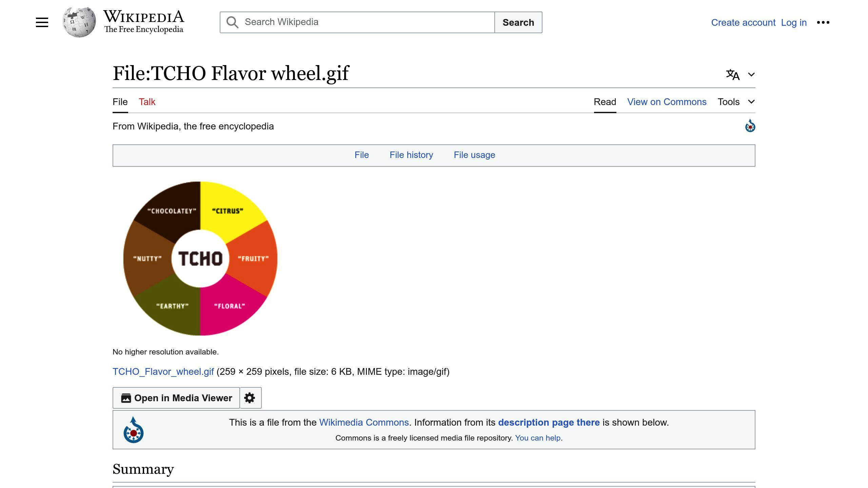This screenshot has width=868, height=488.
Task: Open the TCHO_Flavor_wheel.gif file link
Action: (163, 372)
